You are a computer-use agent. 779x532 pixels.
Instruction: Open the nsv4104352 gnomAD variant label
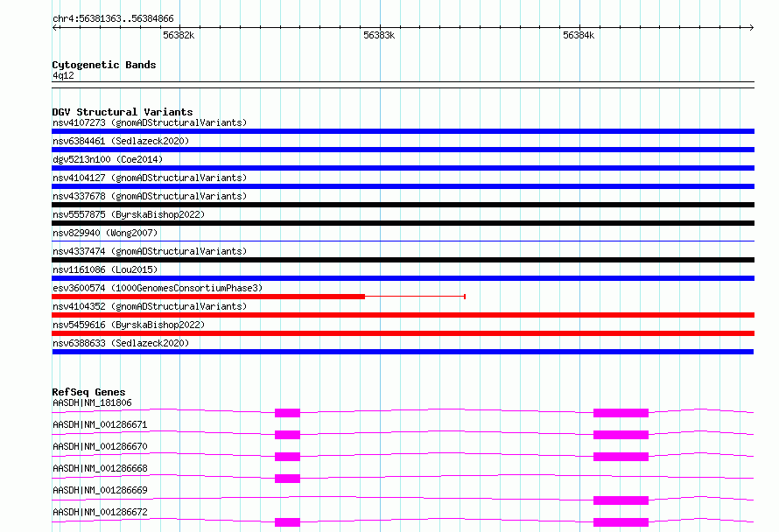click(x=150, y=306)
